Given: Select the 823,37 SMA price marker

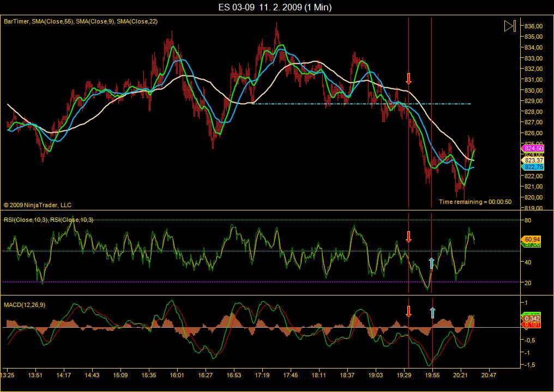Looking at the screenshot, I should 532,160.
